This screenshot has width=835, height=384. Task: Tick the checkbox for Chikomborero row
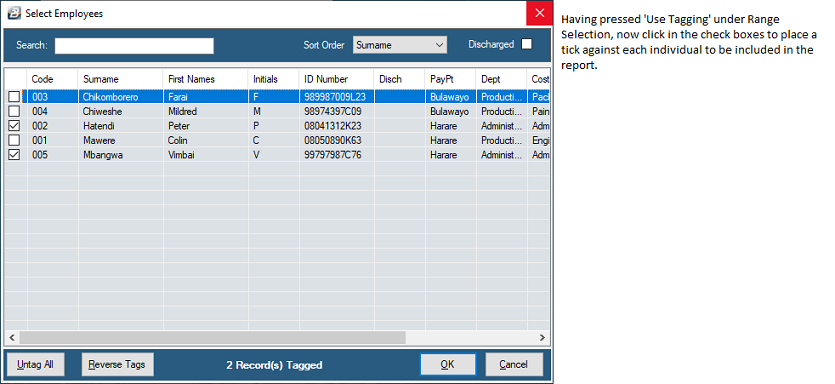[x=14, y=97]
